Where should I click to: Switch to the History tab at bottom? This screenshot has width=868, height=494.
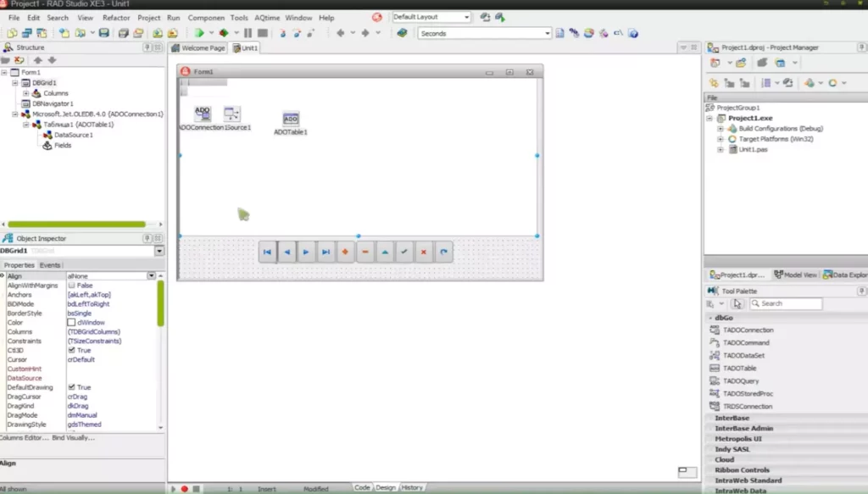(412, 488)
